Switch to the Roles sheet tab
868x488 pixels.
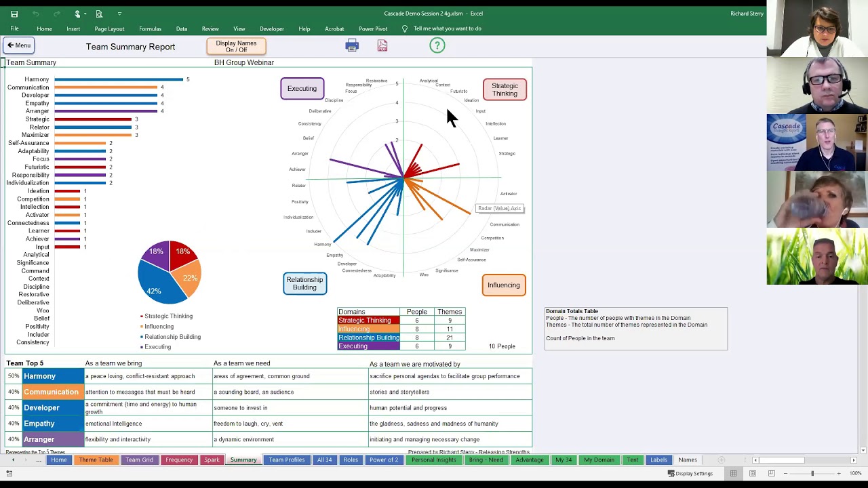click(351, 460)
